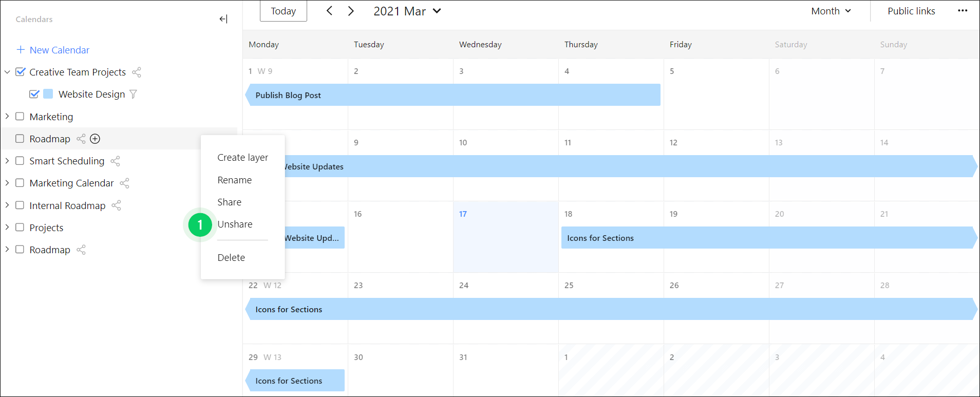Screen dimensions: 980x397
Task: Click share icon next to Creative Team Projects
Action: (x=137, y=72)
